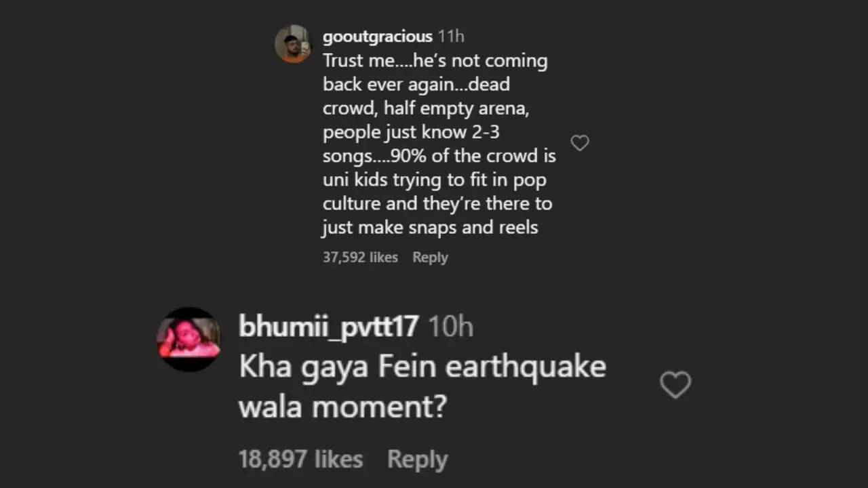Click "Kha gaya Fein earthquake" comment line
This screenshot has width=868, height=488.
[422, 367]
